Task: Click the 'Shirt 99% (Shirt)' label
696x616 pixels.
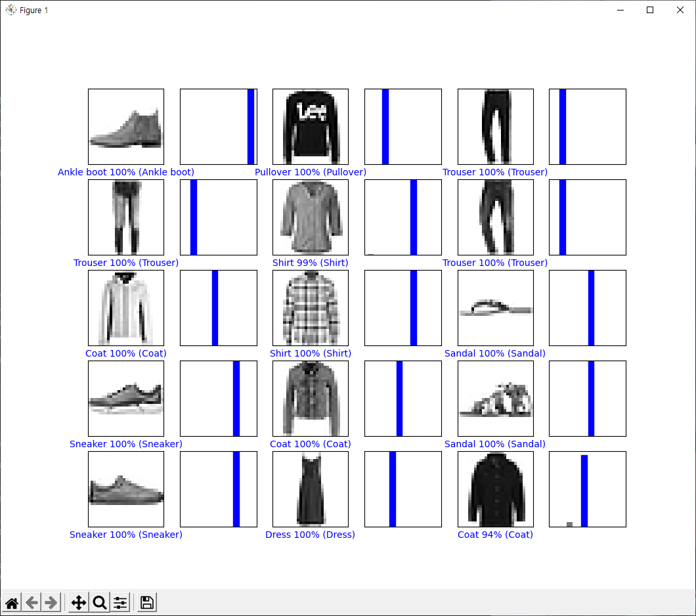Action: point(311,263)
